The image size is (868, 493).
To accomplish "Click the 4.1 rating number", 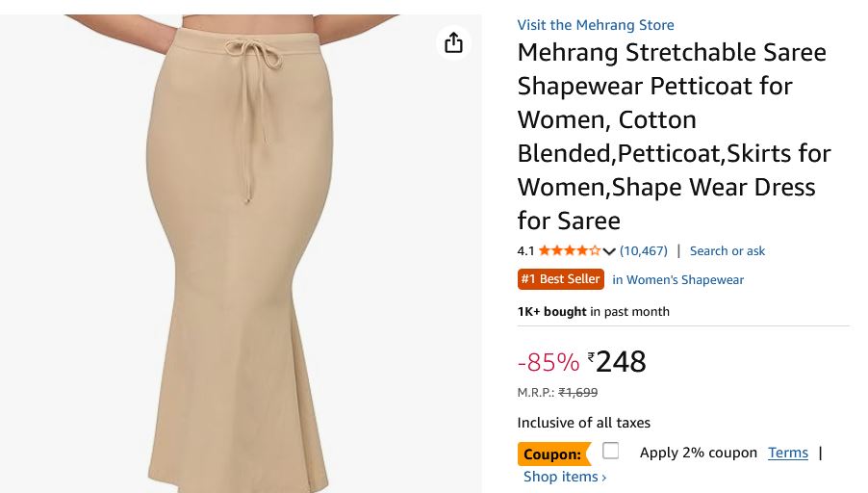I will point(525,251).
